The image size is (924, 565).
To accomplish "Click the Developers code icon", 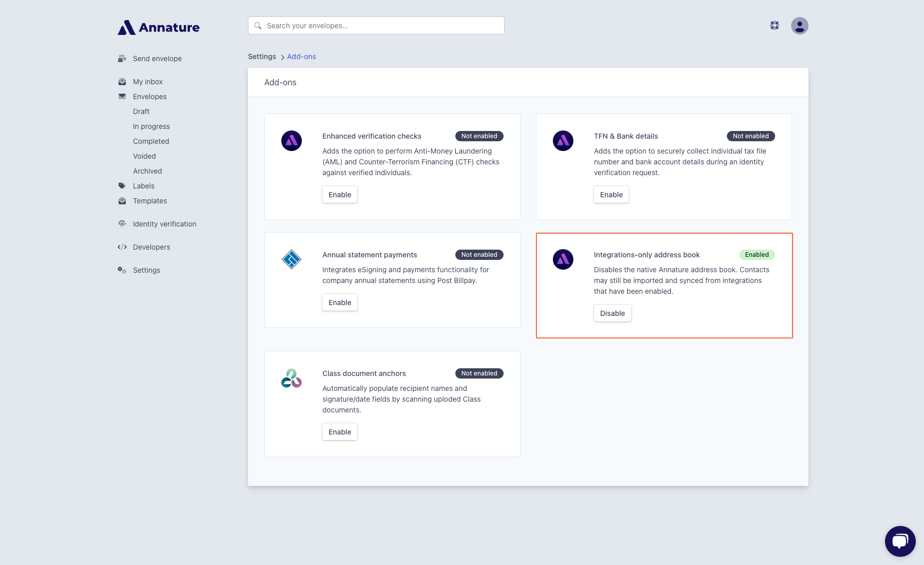I will coord(122,247).
